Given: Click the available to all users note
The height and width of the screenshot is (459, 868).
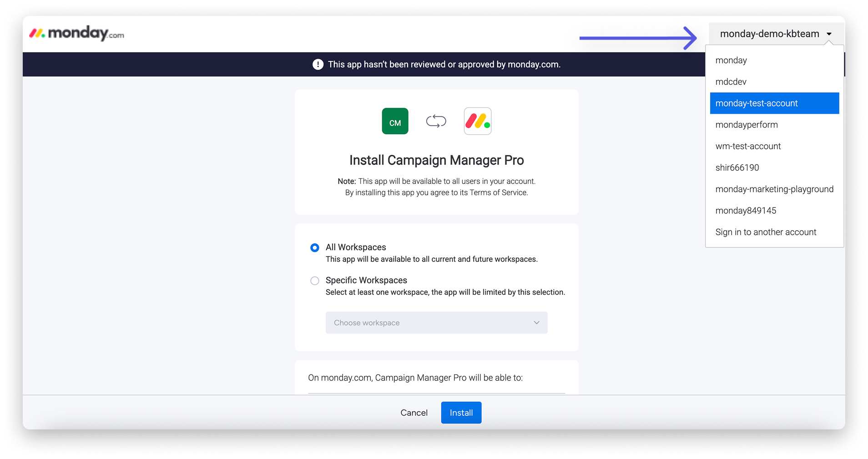Looking at the screenshot, I should coord(436,181).
